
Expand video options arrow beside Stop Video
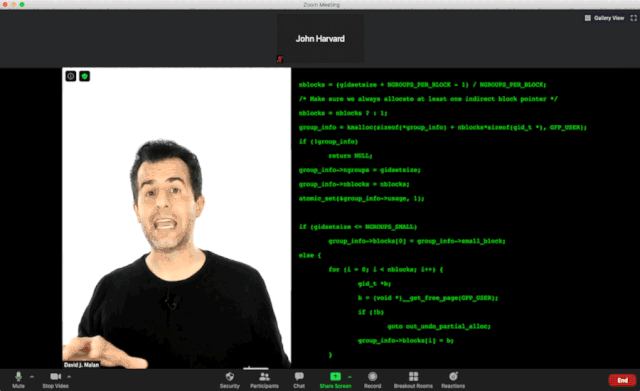69,377
